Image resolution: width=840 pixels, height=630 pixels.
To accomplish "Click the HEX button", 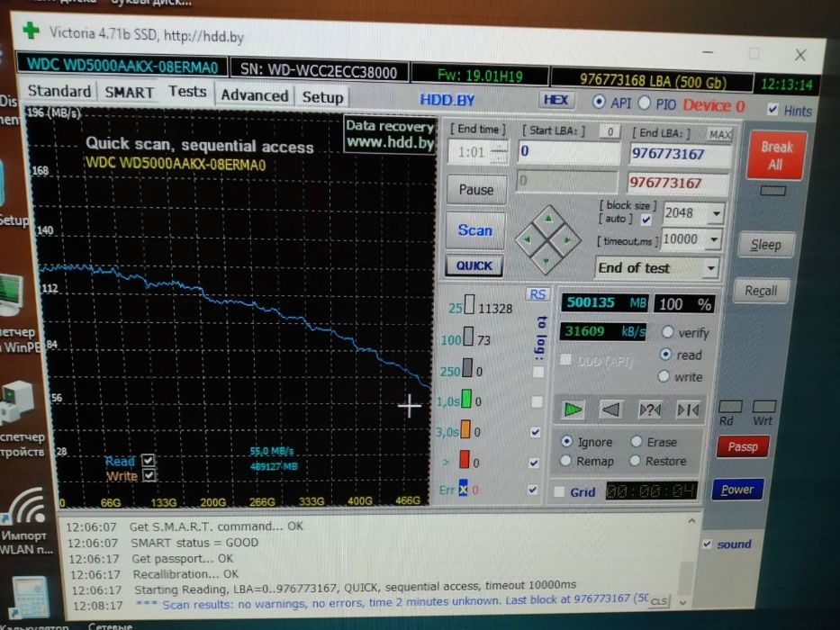I will [555, 100].
